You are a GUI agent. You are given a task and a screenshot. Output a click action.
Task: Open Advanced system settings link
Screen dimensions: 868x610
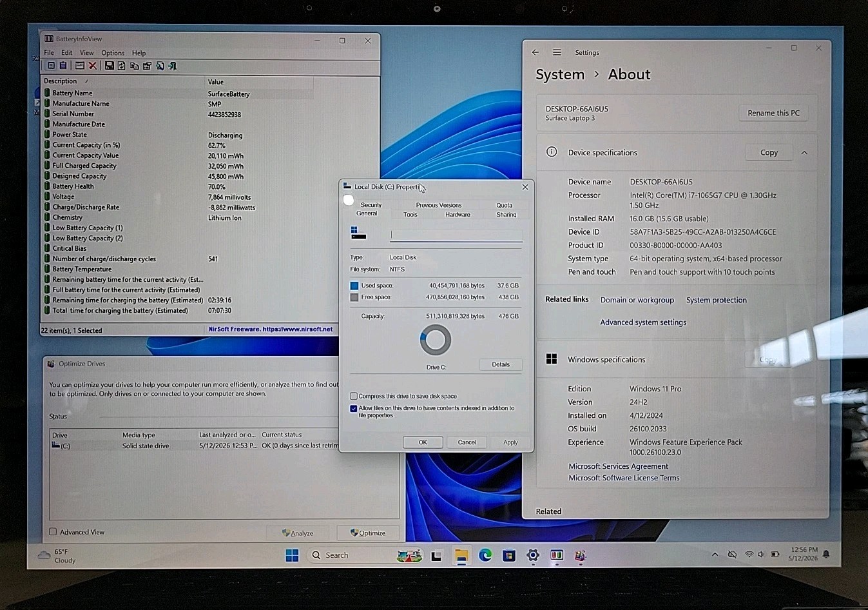pos(643,322)
